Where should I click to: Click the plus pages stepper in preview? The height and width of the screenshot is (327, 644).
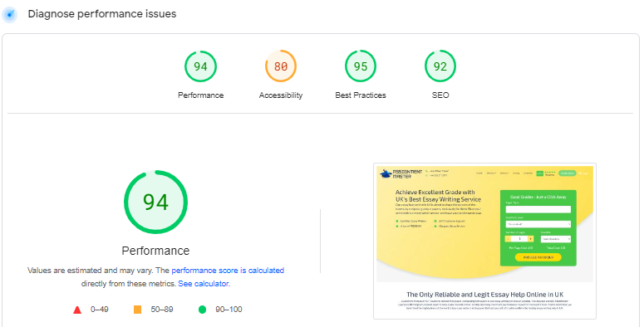[x=531, y=239]
